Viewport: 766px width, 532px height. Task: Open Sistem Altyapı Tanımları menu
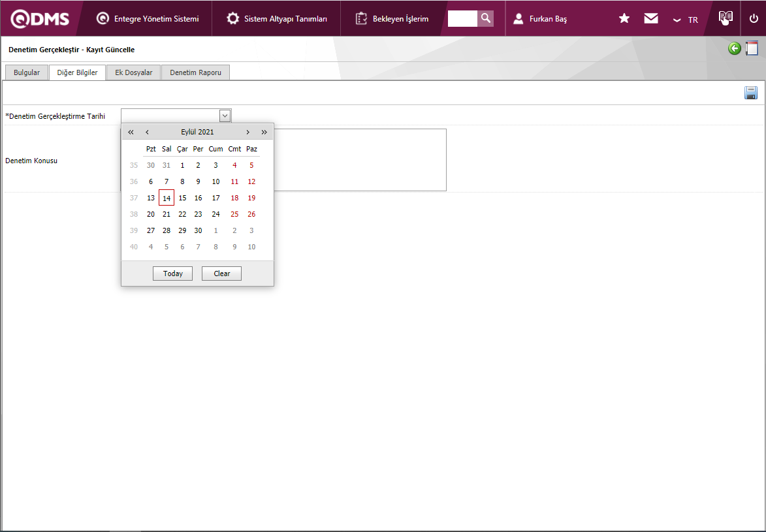coord(277,19)
